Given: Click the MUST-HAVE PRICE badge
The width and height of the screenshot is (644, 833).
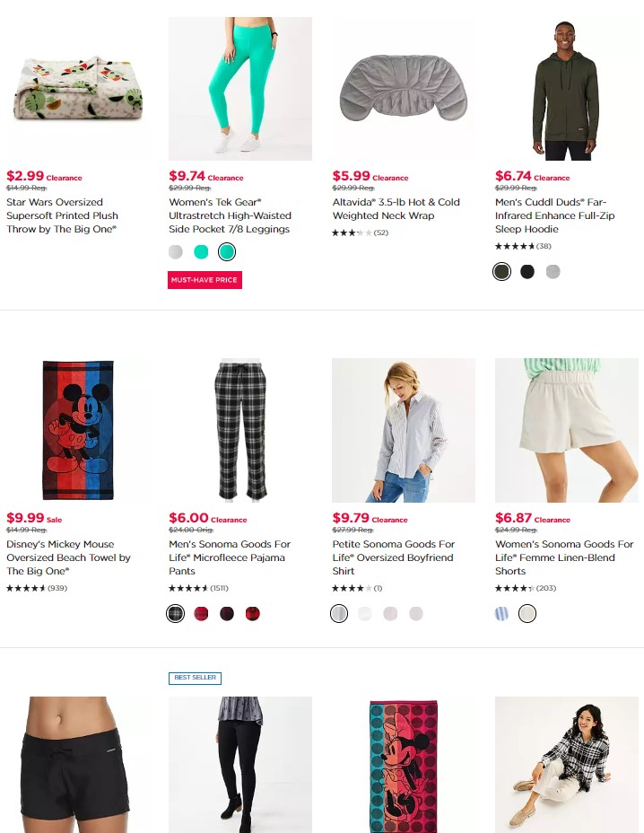Looking at the screenshot, I should tap(205, 280).
